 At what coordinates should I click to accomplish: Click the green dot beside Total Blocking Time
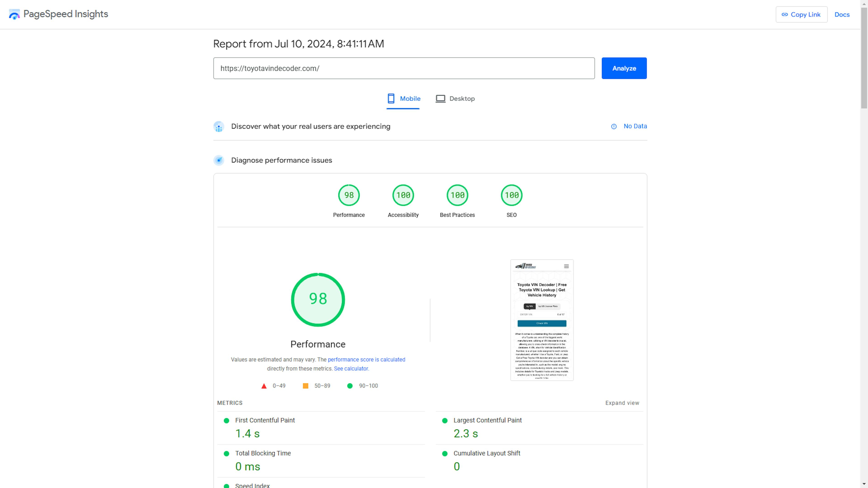coord(226,454)
